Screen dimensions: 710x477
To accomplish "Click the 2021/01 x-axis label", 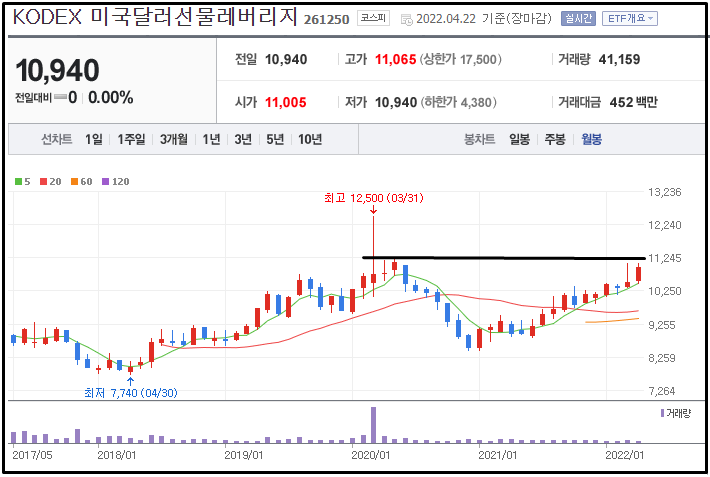I will pos(498,455).
